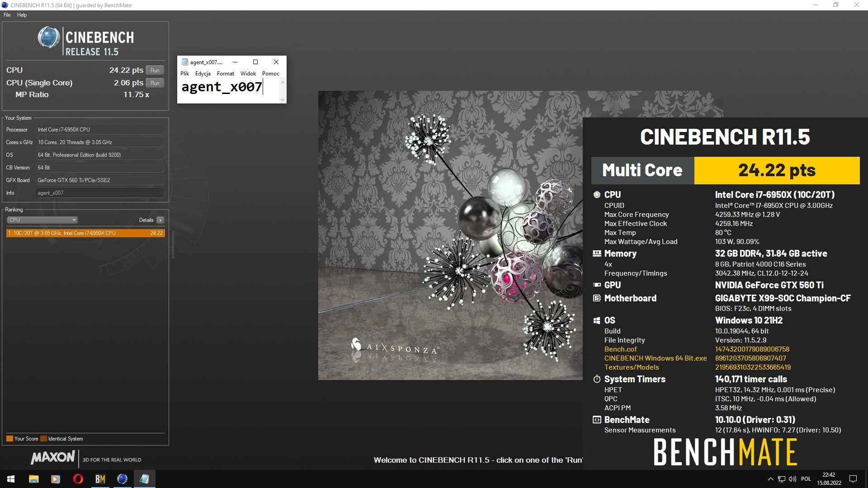Click the Info field containing agent_x007

[x=99, y=193]
